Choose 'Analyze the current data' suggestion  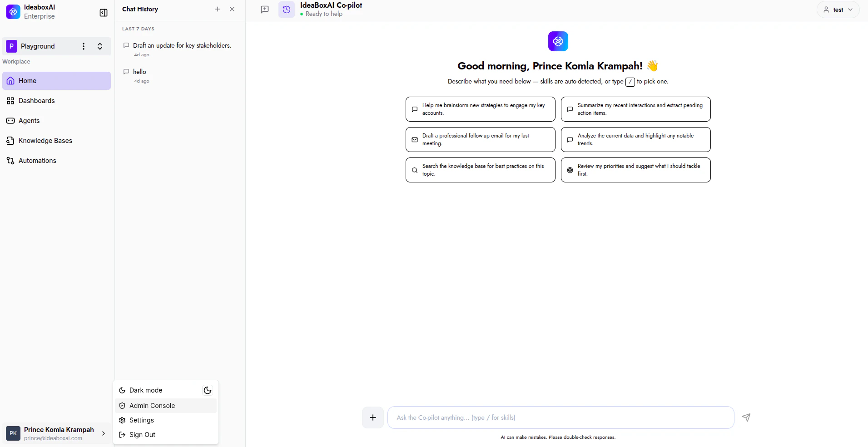point(636,139)
